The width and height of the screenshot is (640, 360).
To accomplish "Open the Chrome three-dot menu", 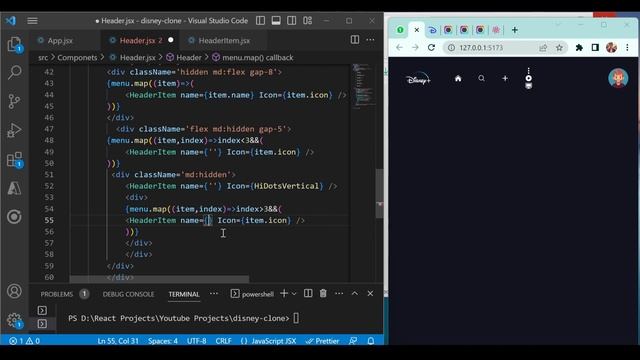I will click(x=627, y=48).
